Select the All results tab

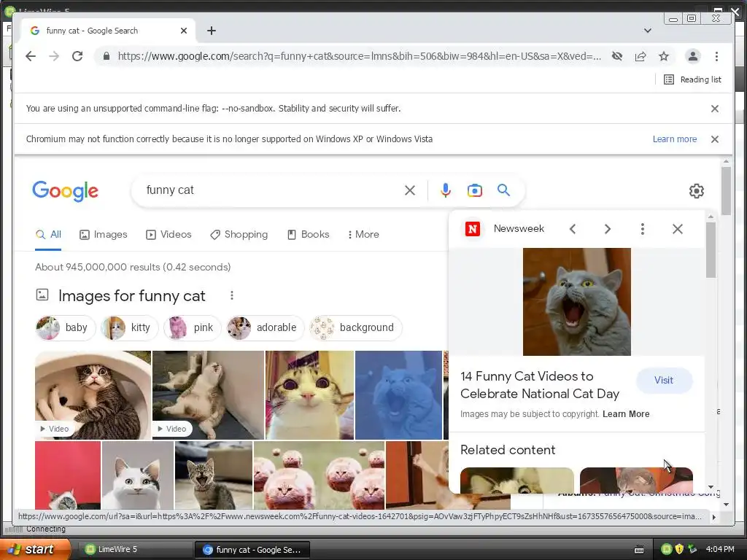pyautogui.click(x=48, y=234)
